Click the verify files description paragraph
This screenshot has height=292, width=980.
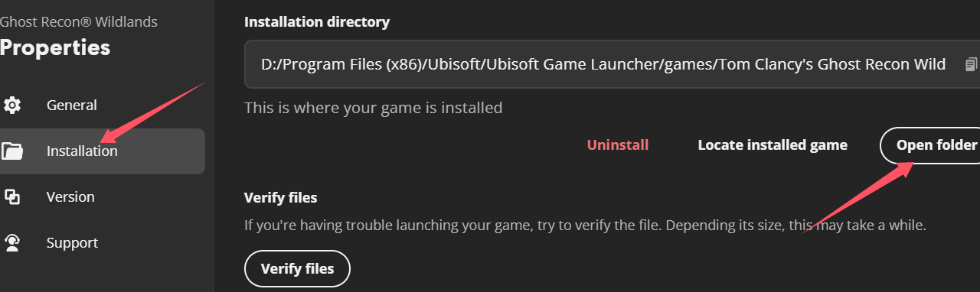click(x=585, y=225)
